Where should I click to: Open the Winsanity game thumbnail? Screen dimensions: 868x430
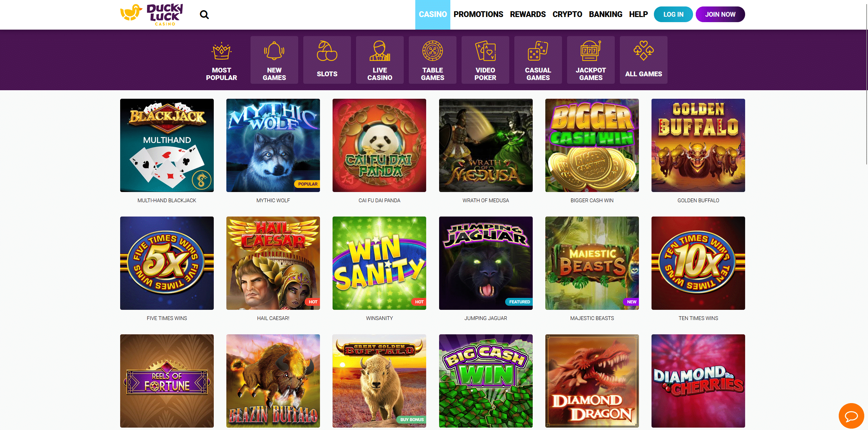379,263
